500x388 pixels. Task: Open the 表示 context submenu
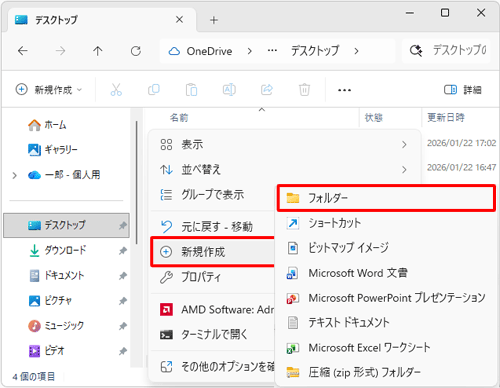284,145
